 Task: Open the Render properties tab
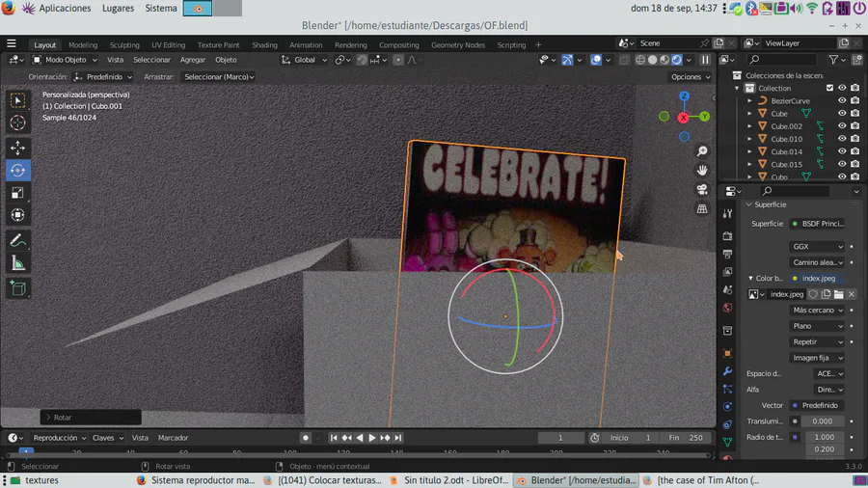tap(727, 236)
